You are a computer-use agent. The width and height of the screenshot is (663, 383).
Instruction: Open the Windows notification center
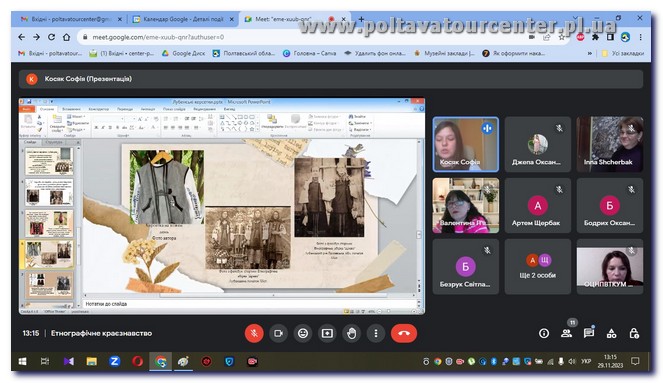(x=635, y=361)
